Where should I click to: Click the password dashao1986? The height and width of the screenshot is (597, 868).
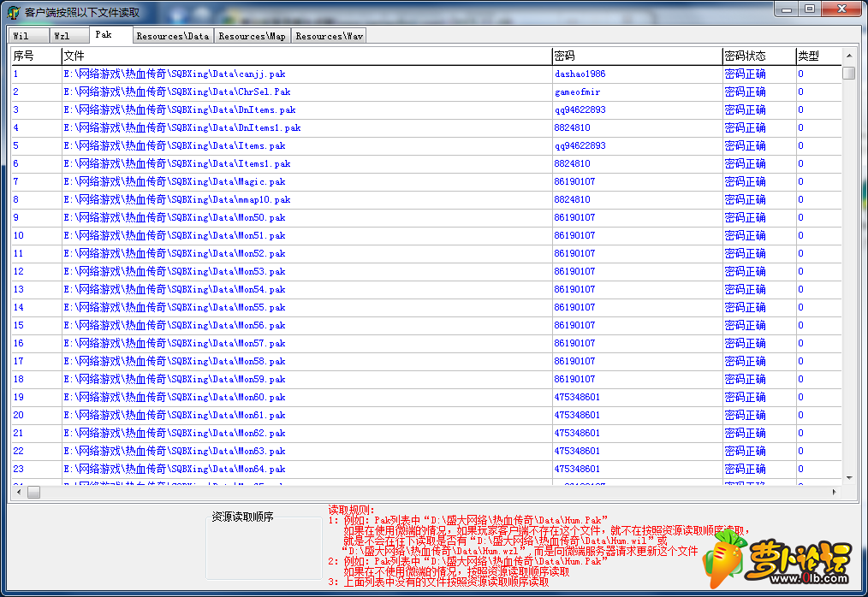[580, 74]
